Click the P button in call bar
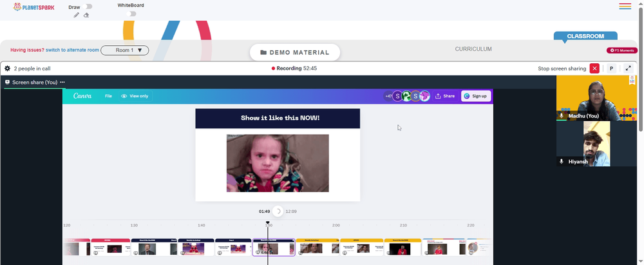Image resolution: width=644 pixels, height=265 pixels. click(612, 69)
